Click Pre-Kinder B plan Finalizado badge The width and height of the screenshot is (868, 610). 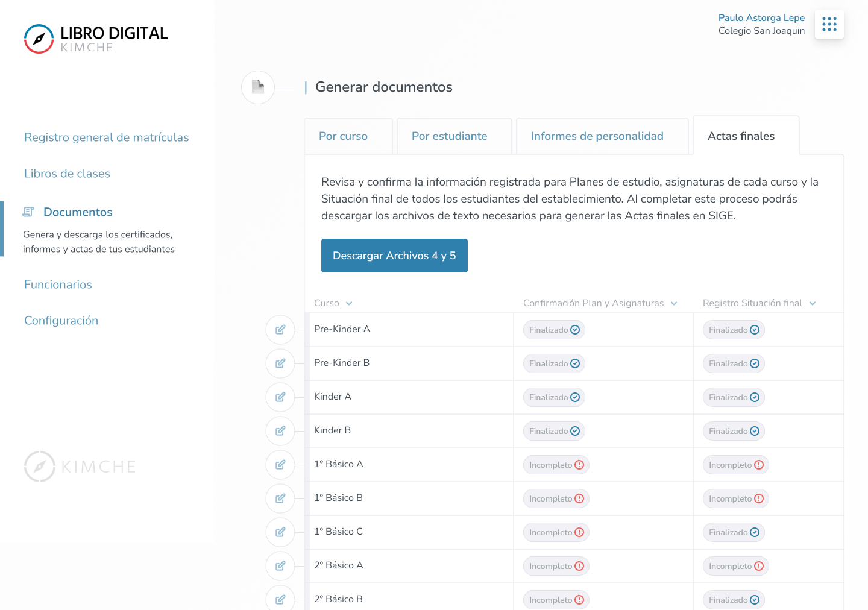(x=555, y=363)
